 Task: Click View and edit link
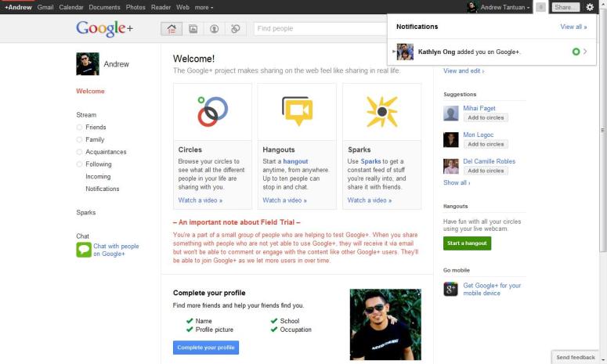point(464,70)
